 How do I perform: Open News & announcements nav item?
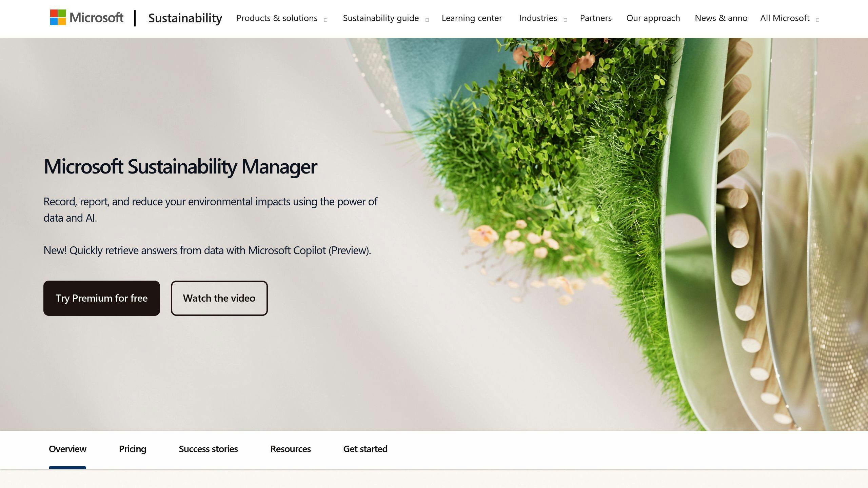[721, 18]
